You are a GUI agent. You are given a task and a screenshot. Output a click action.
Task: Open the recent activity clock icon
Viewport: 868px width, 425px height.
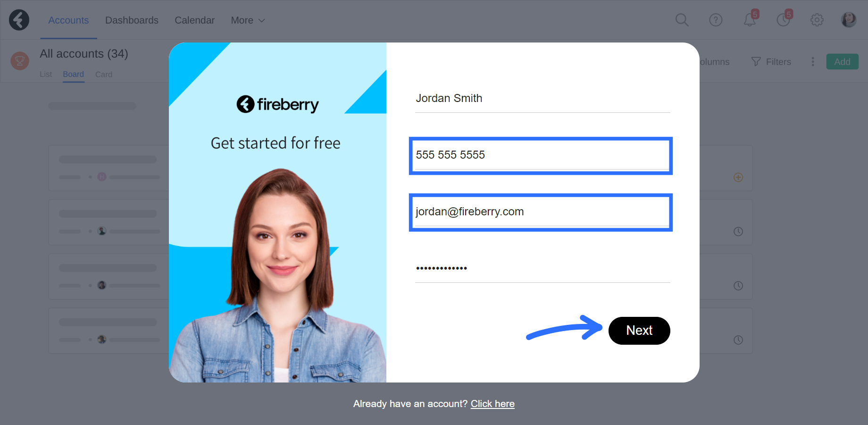784,20
